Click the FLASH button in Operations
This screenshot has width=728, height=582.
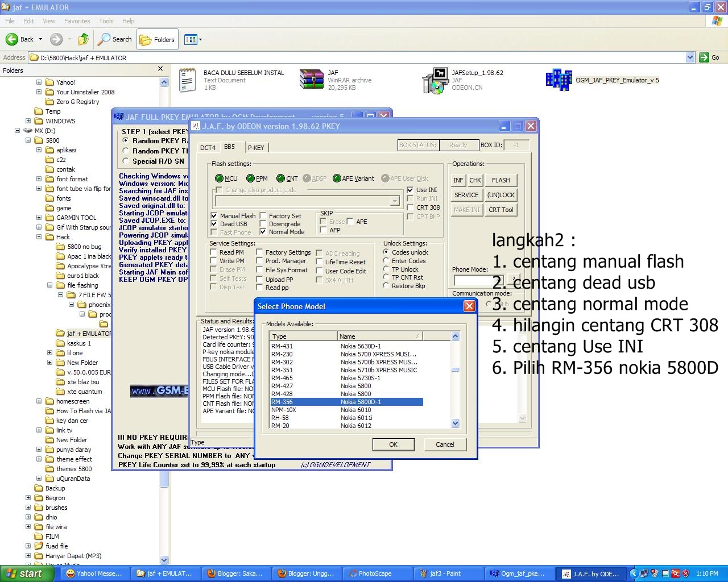(501, 180)
